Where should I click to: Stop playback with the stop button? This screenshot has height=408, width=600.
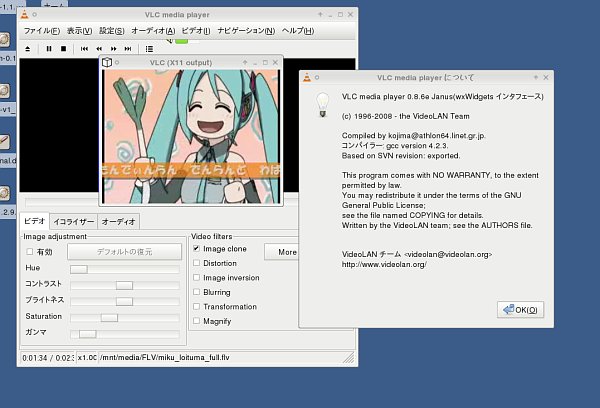64,49
